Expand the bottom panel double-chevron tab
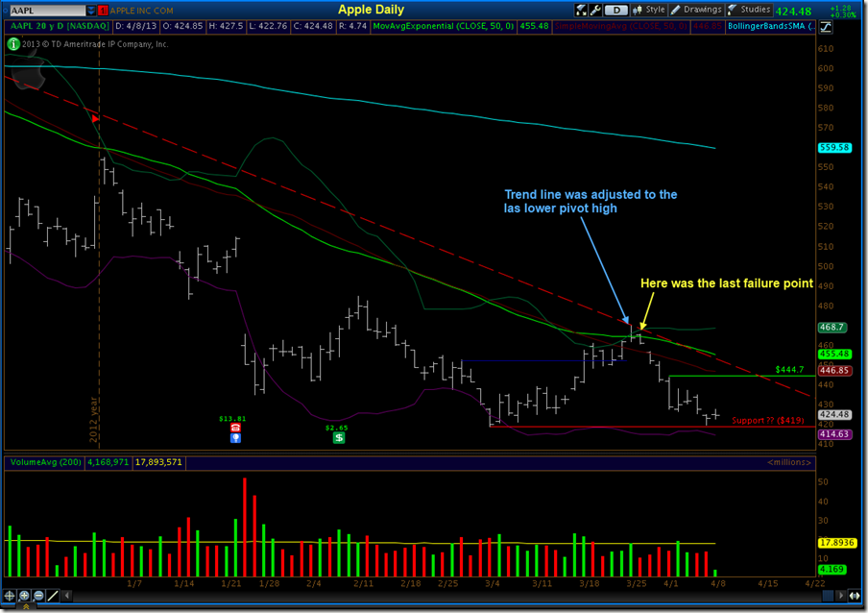This screenshot has height=613, width=868. tap(26, 607)
